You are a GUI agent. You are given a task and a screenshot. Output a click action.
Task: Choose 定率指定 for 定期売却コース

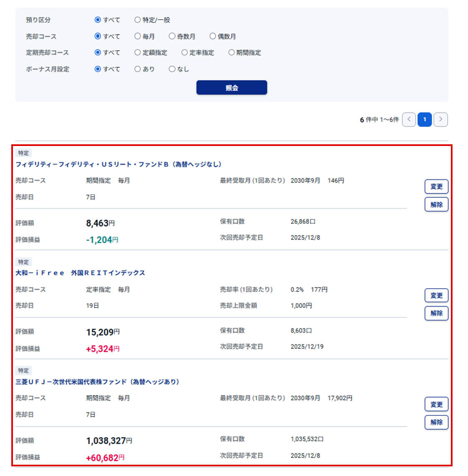(184, 53)
